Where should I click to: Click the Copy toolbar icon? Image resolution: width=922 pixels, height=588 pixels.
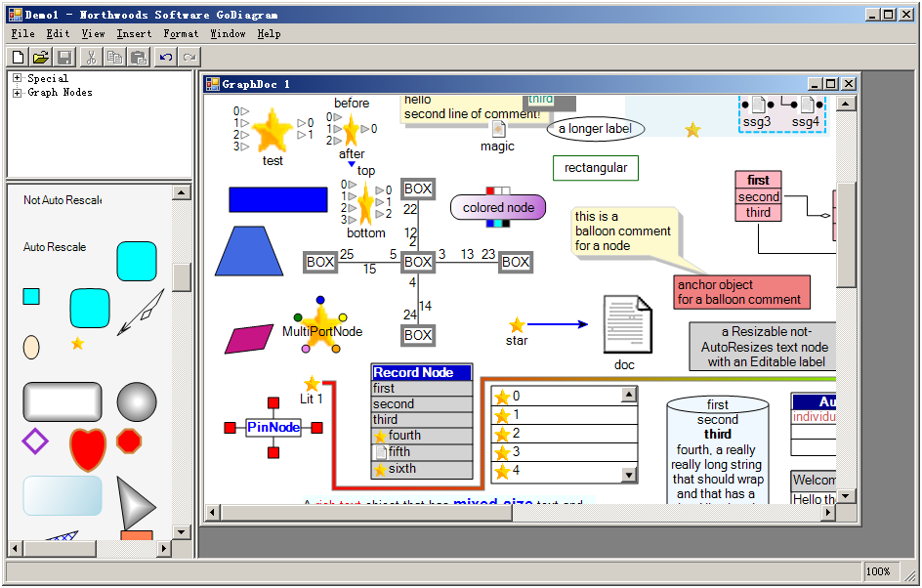(x=114, y=57)
